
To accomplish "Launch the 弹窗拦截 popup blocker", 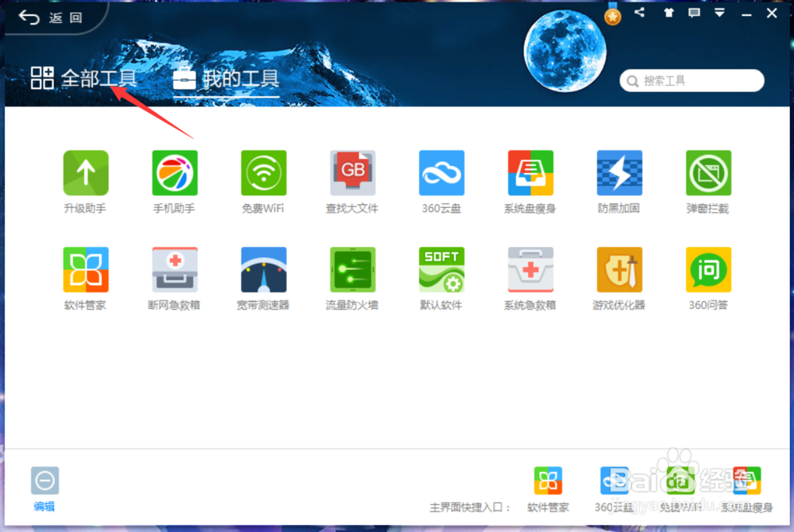I will pyautogui.click(x=708, y=172).
